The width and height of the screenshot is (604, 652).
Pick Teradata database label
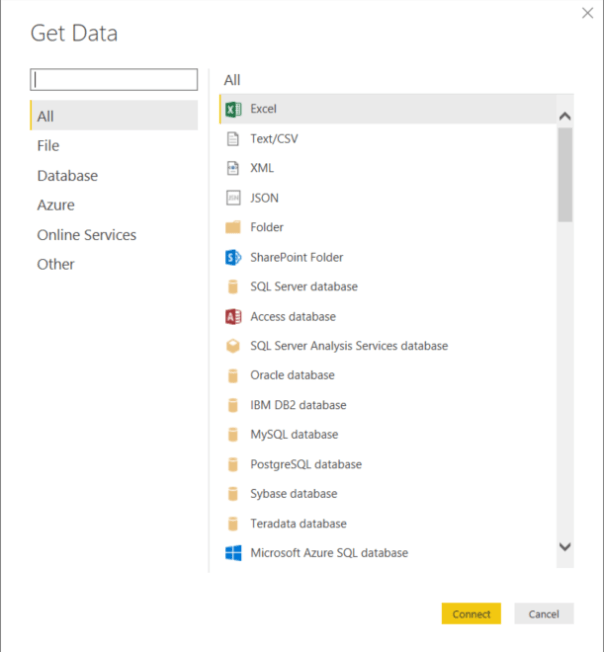pos(298,524)
